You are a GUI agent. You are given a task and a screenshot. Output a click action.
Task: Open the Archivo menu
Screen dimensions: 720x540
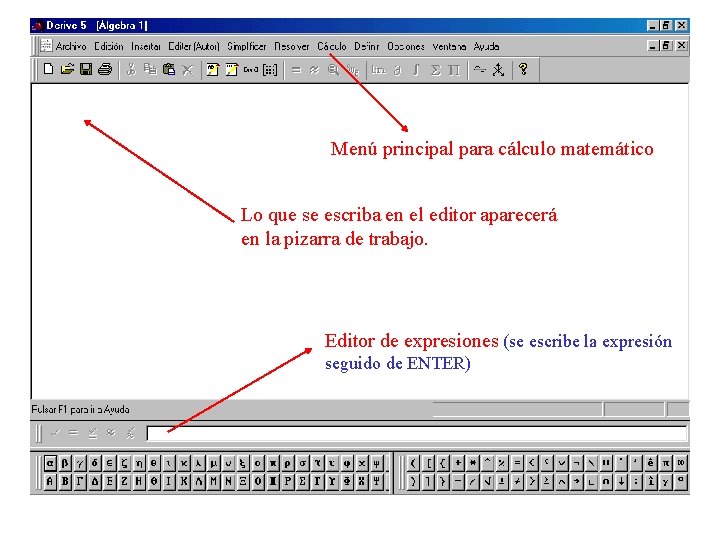71,46
